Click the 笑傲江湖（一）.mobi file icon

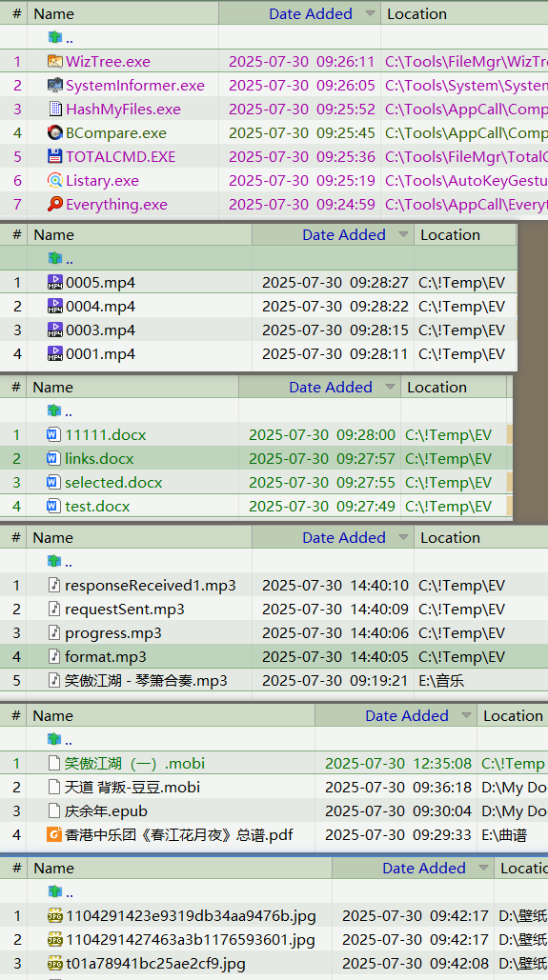coord(54,763)
